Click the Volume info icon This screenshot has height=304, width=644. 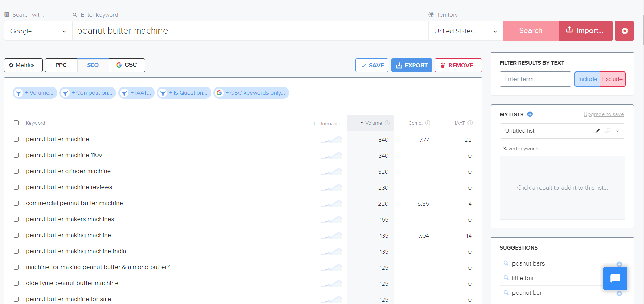click(387, 123)
